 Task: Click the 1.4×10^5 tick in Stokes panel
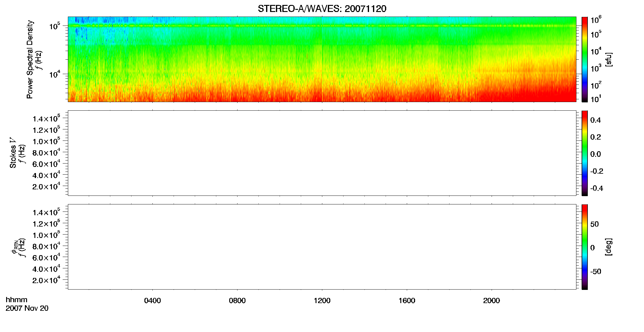(x=46, y=118)
